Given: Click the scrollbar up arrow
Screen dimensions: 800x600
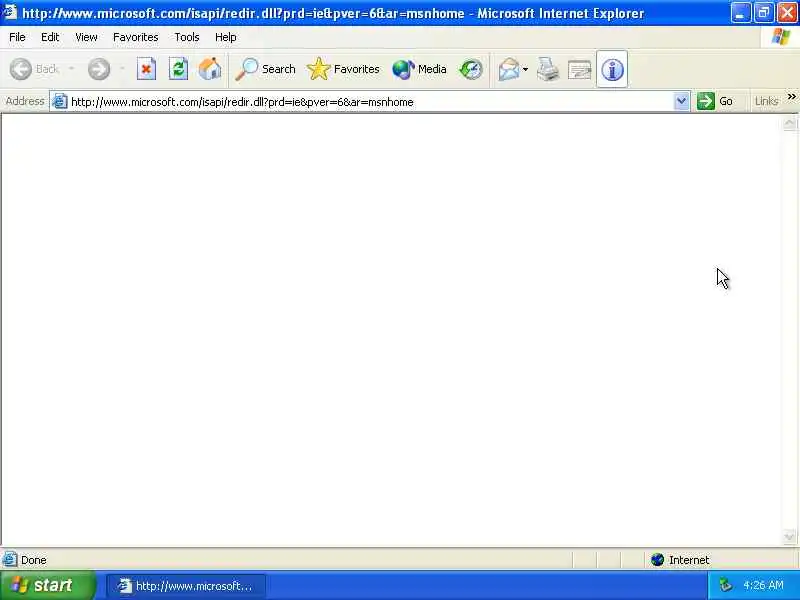Looking at the screenshot, I should pyautogui.click(x=789, y=123).
